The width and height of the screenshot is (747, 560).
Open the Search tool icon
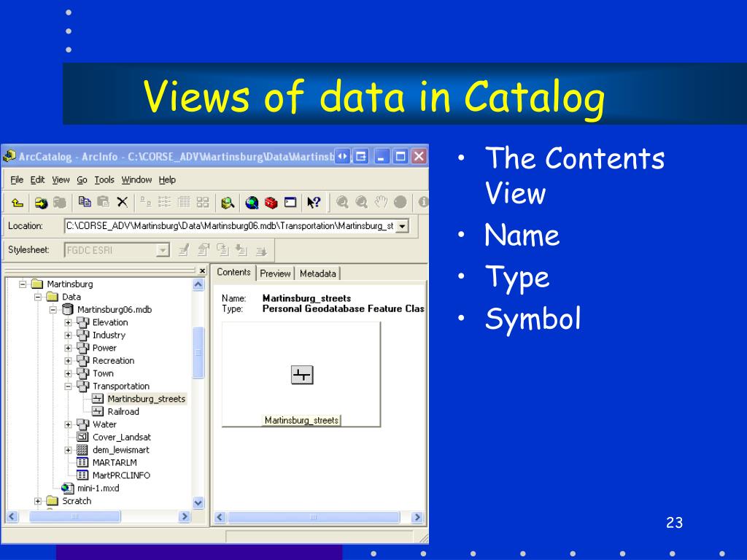tap(228, 203)
